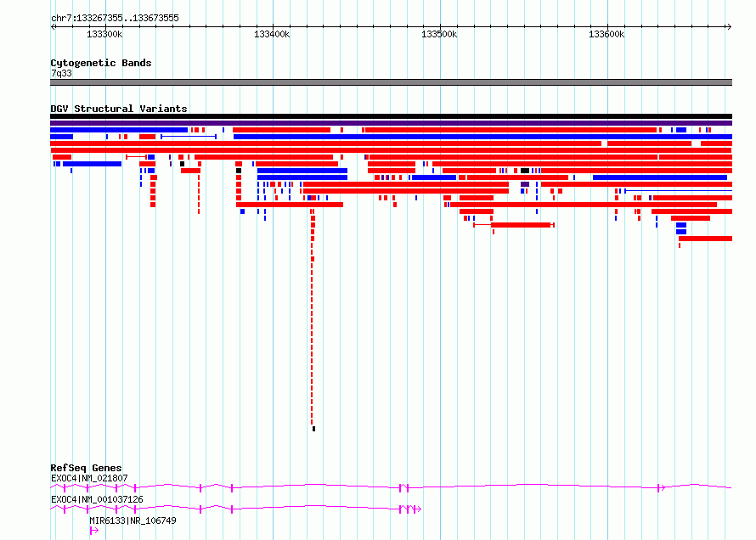Click the 7q33 band label

pos(61,73)
